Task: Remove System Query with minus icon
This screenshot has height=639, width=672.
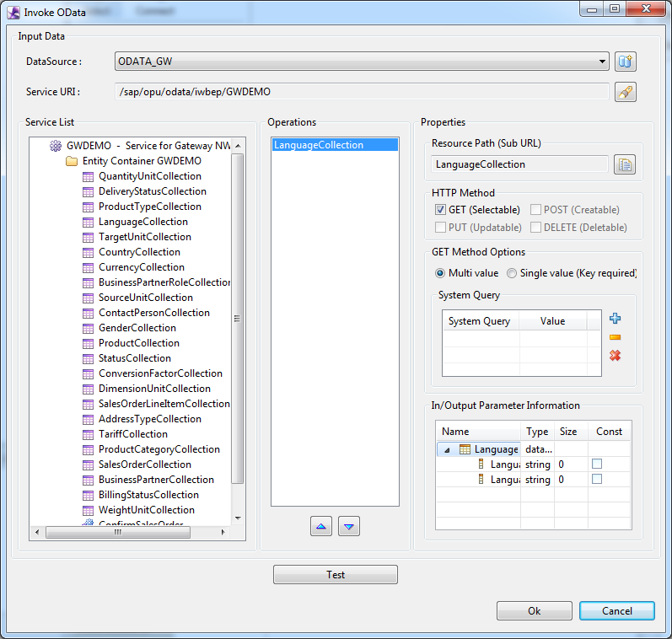Action: [x=615, y=337]
